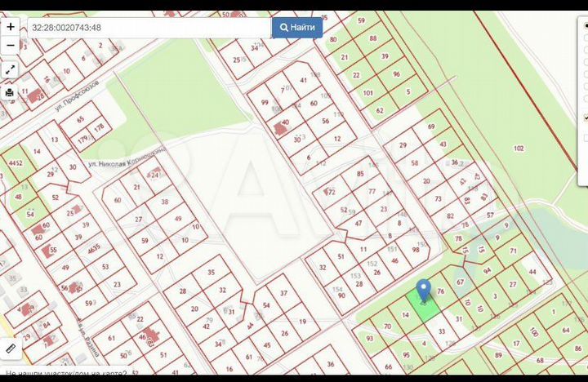The image size is (588, 382).
Task: Uncheck the checked checkbox in layers panel
Action: pos(585,118)
